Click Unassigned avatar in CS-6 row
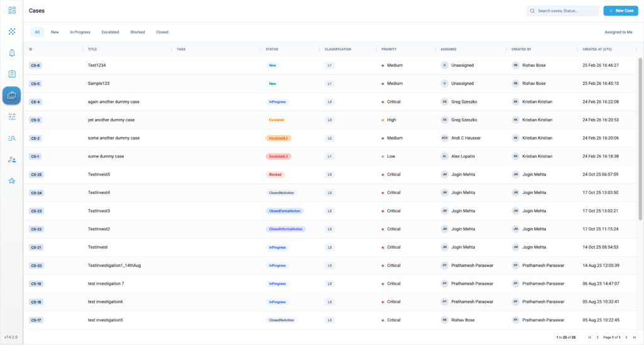This screenshot has height=345, width=644. pos(445,65)
